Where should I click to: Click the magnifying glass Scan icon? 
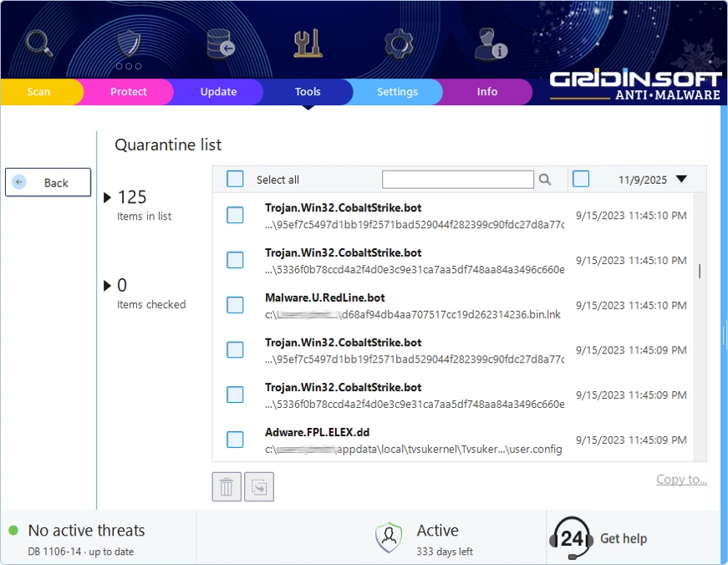click(x=39, y=43)
